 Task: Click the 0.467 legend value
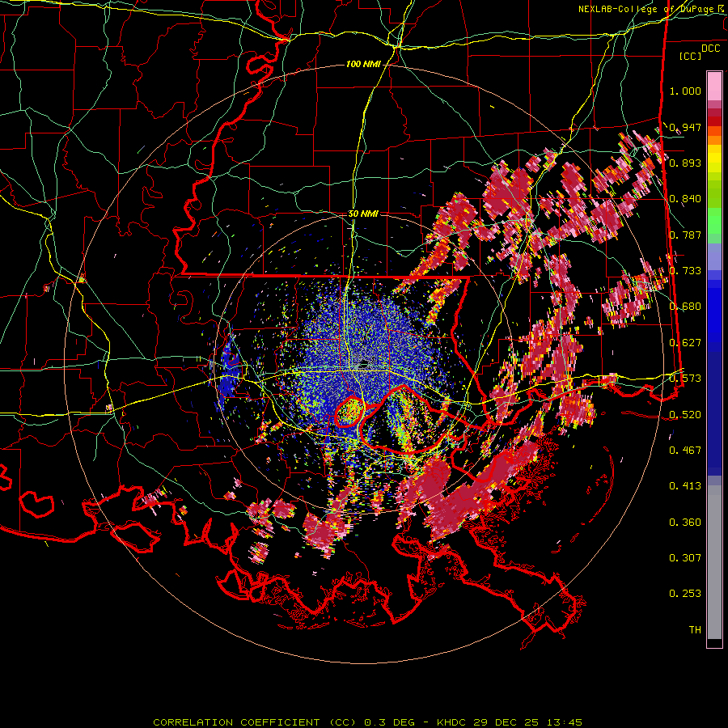click(x=685, y=450)
